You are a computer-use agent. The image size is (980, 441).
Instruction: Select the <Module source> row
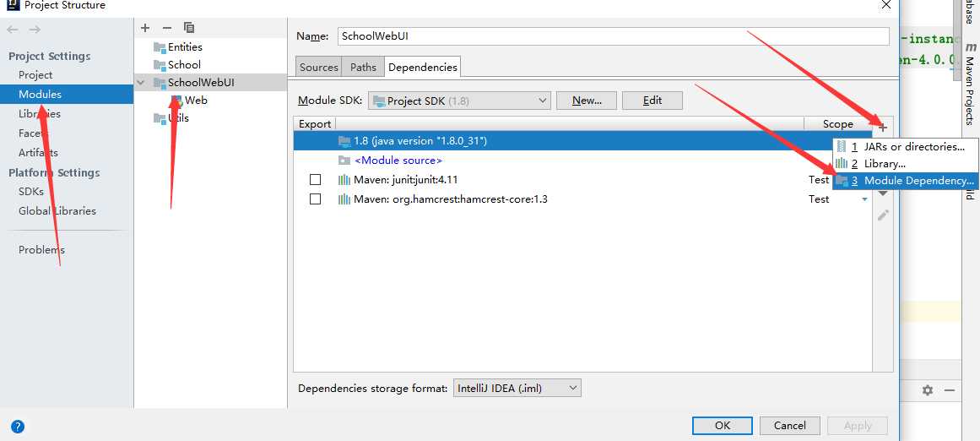coord(582,161)
